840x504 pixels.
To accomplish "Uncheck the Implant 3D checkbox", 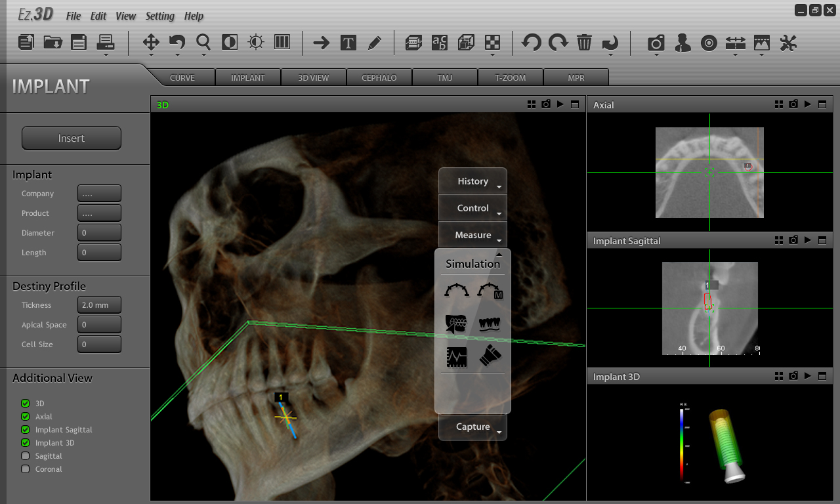I will [x=26, y=443].
